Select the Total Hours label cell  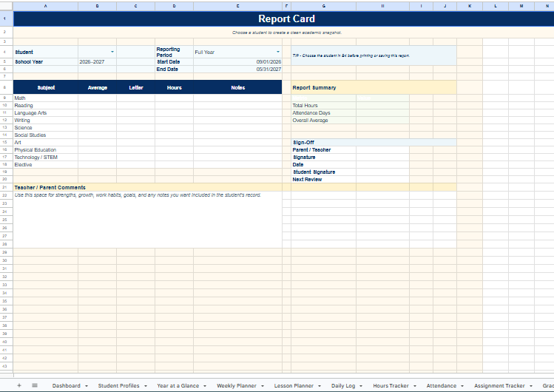tap(324, 105)
